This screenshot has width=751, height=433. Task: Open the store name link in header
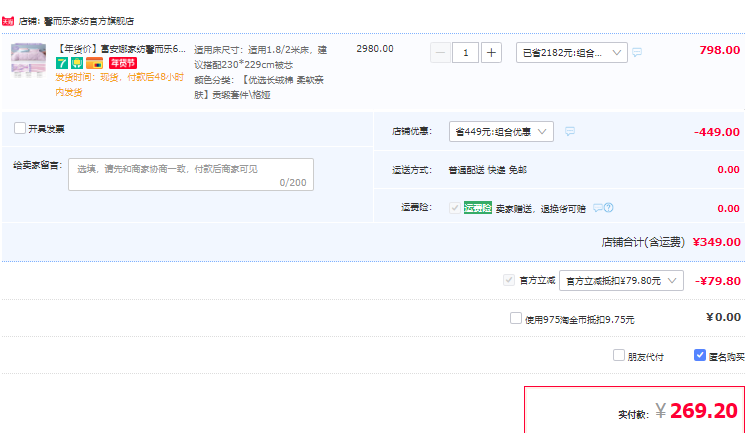pyautogui.click(x=89, y=21)
